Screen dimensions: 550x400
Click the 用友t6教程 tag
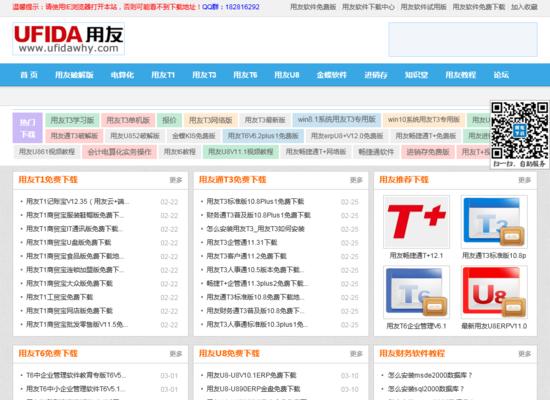180,152
